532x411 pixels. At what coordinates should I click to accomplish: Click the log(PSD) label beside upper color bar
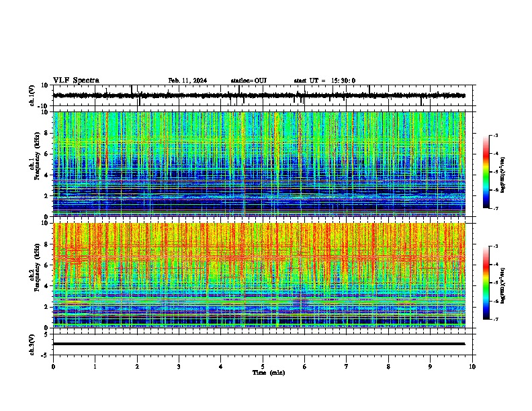coord(502,175)
